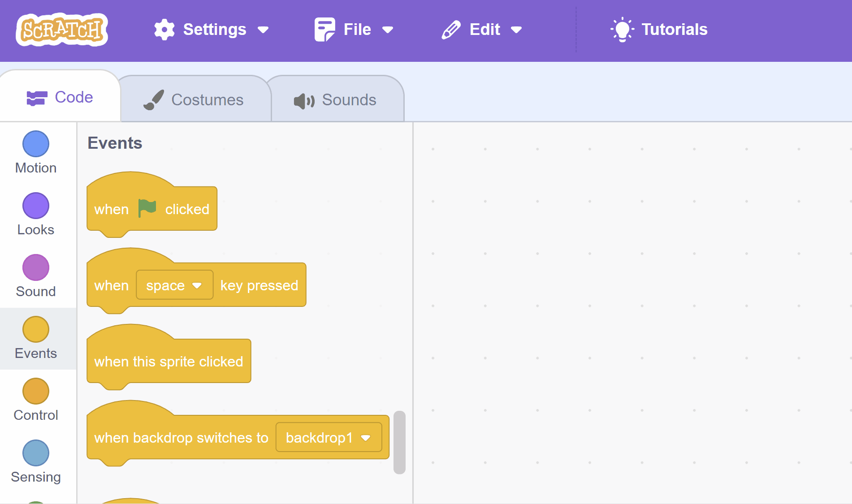Select the Sensing category circle
This screenshot has width=852, height=504.
(x=36, y=453)
